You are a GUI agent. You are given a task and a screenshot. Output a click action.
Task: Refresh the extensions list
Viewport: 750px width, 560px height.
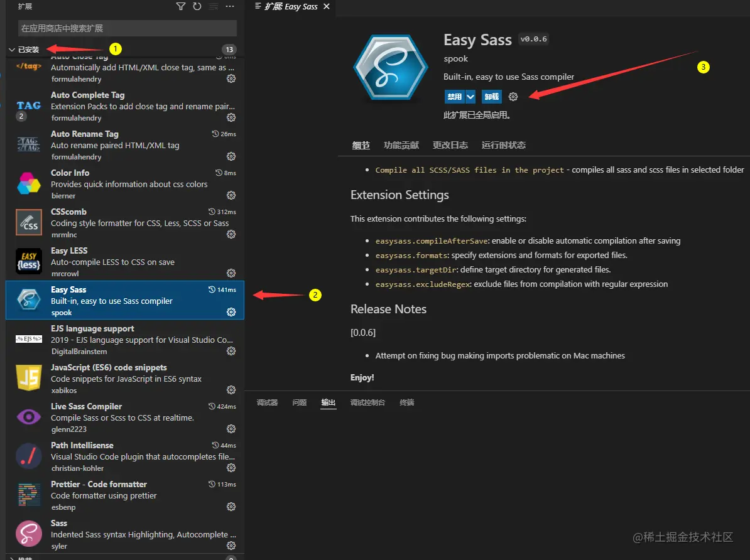click(x=197, y=6)
